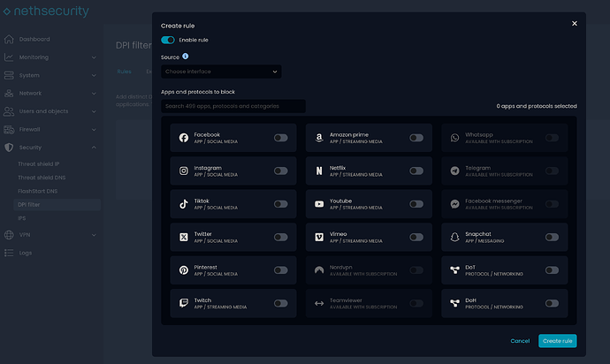Click the Facebook app icon
This screenshot has width=610, height=364.
pos(184,138)
